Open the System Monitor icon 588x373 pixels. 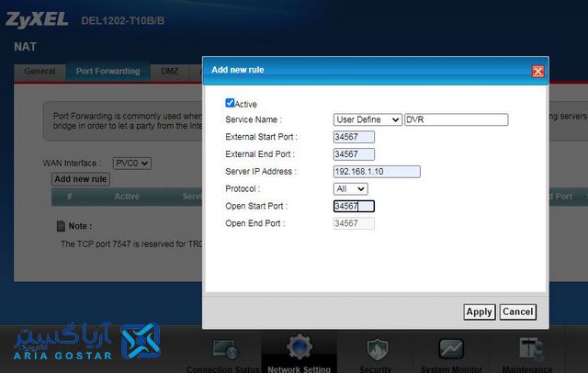451,349
